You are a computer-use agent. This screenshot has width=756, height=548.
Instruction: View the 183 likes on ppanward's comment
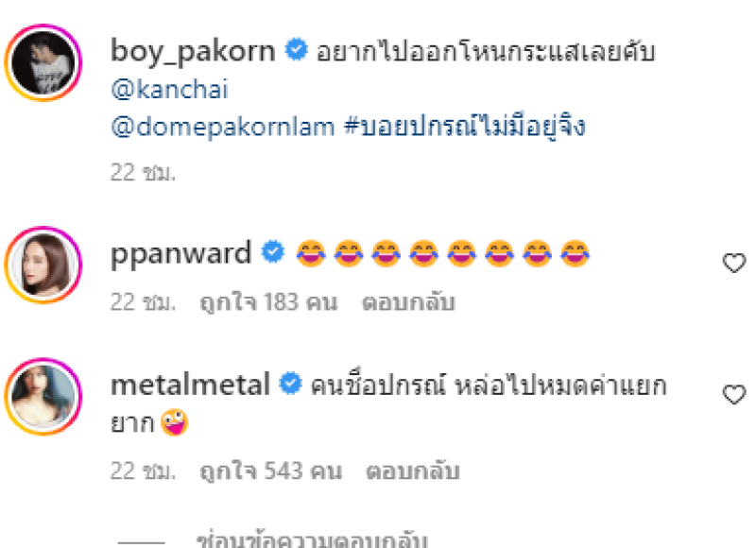point(268,302)
